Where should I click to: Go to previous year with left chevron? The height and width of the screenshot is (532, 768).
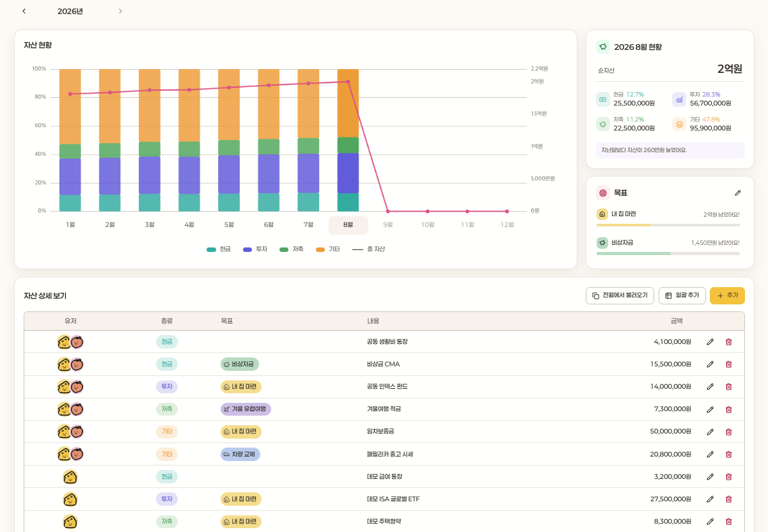pos(24,11)
